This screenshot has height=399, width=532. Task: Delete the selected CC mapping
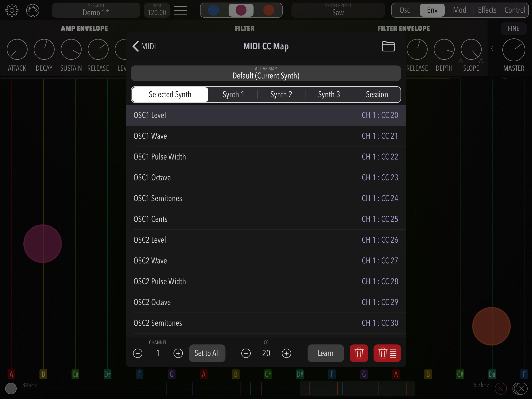(x=359, y=353)
